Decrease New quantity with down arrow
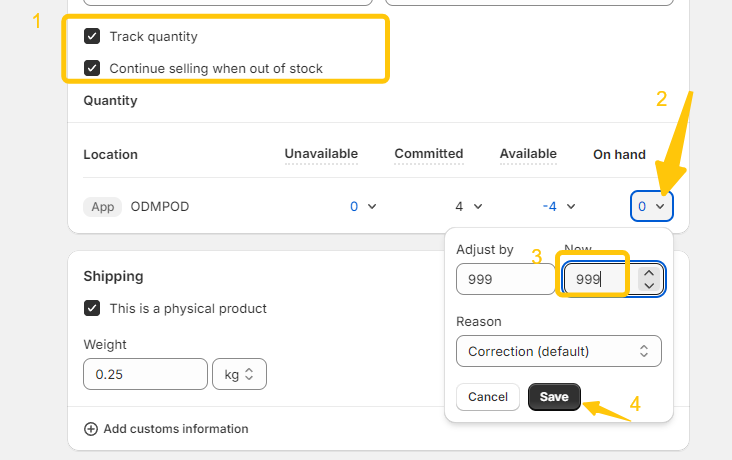 tap(649, 286)
